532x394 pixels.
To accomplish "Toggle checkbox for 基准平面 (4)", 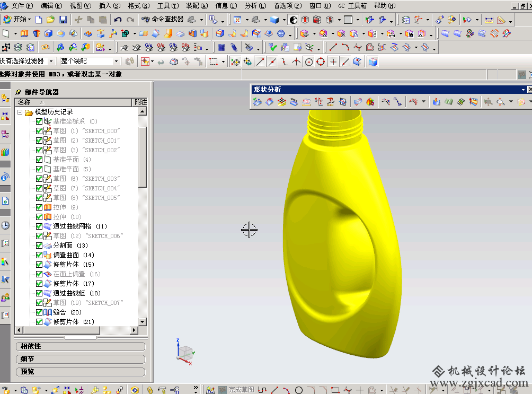I will 39,159.
